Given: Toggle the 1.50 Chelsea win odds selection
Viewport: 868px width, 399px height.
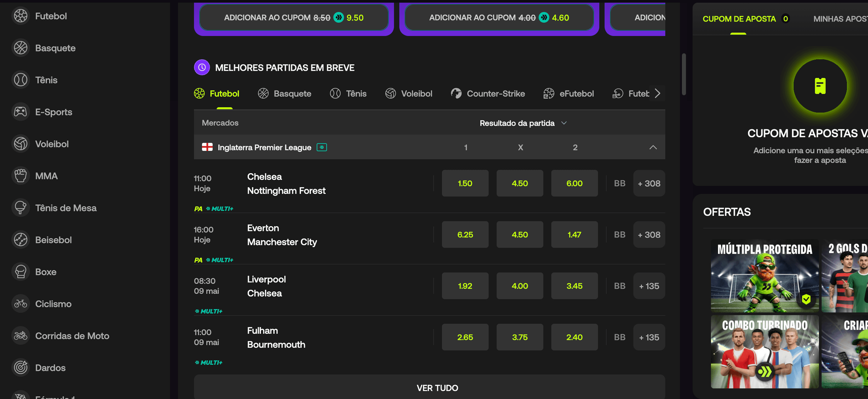Looking at the screenshot, I should (465, 183).
